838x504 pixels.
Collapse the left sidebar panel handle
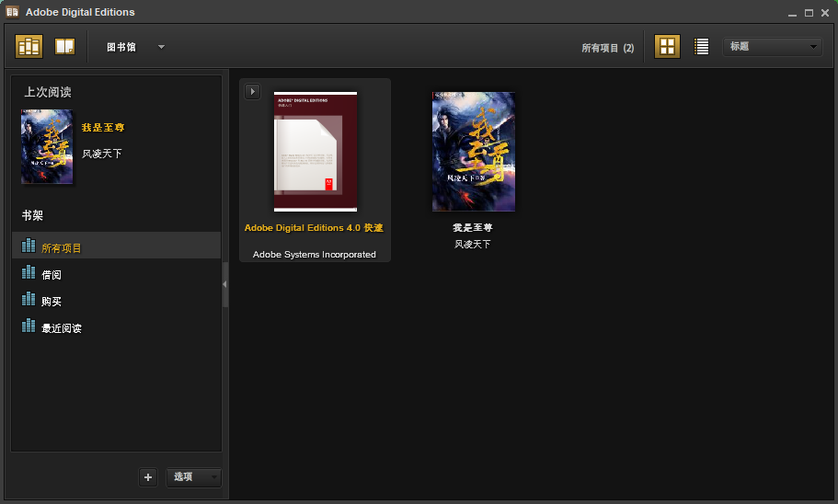pyautogui.click(x=225, y=284)
